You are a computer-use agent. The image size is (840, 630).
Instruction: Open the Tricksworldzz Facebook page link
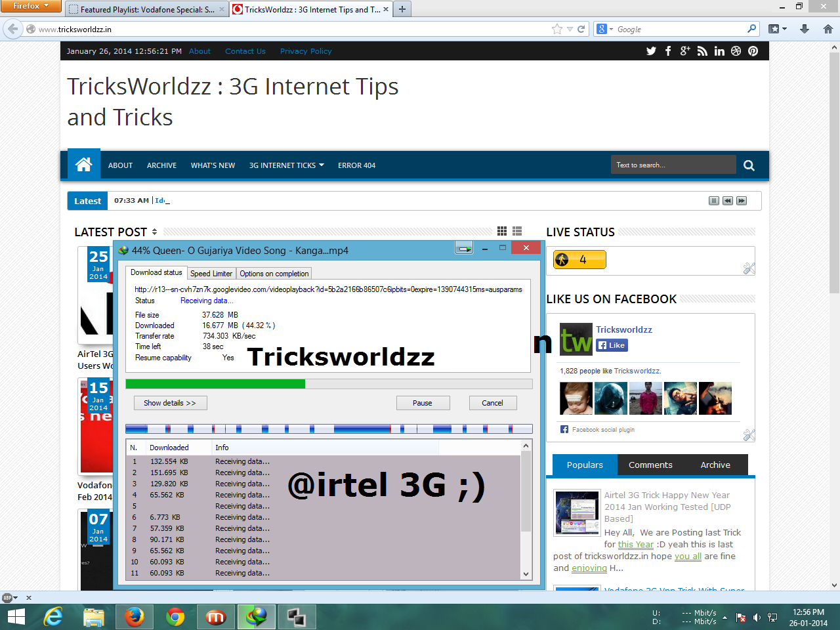tap(624, 329)
